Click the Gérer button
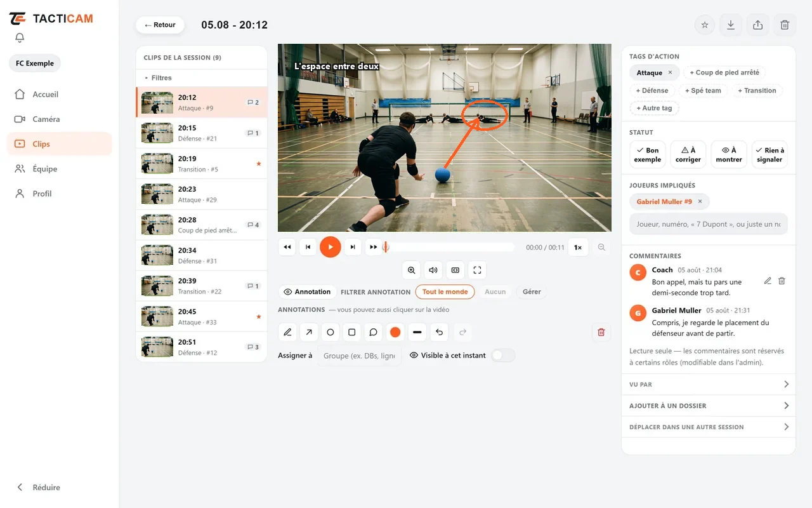812x508 pixels. pos(532,292)
